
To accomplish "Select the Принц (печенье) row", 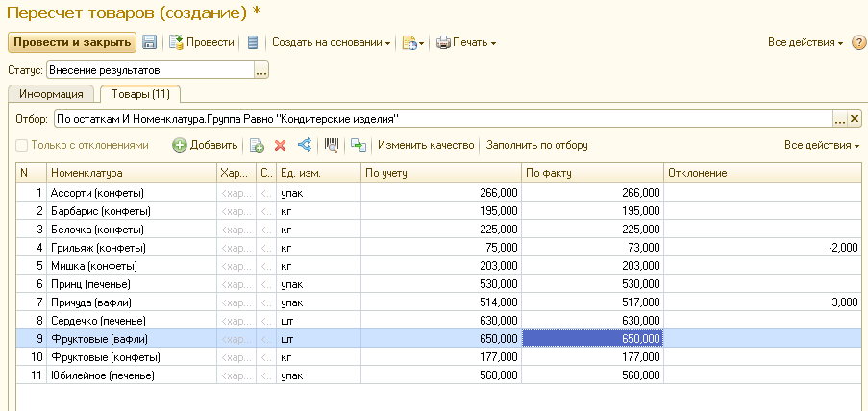I will point(439,284).
